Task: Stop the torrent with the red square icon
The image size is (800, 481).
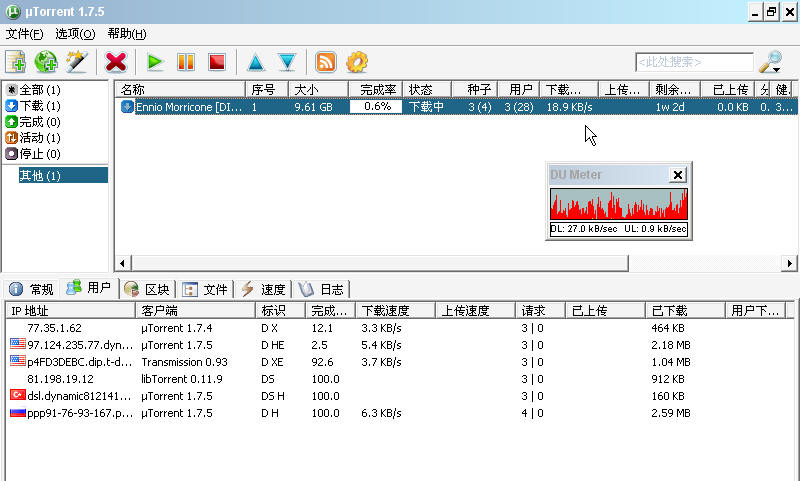Action: (x=217, y=62)
